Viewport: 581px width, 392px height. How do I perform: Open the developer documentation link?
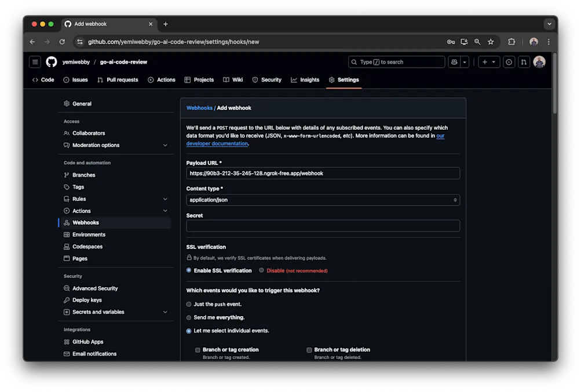click(x=217, y=143)
